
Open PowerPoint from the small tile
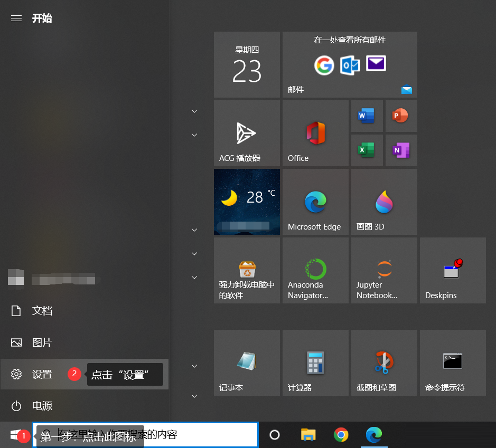tap(401, 116)
